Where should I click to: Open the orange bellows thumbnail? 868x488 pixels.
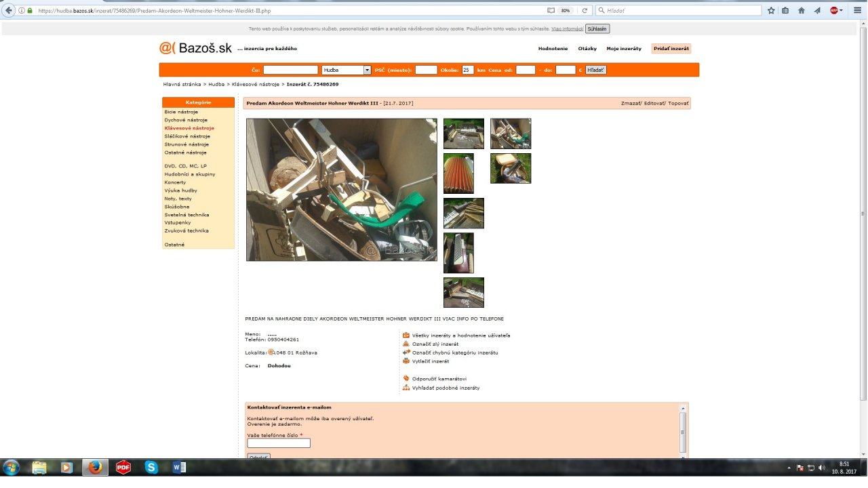tap(458, 174)
